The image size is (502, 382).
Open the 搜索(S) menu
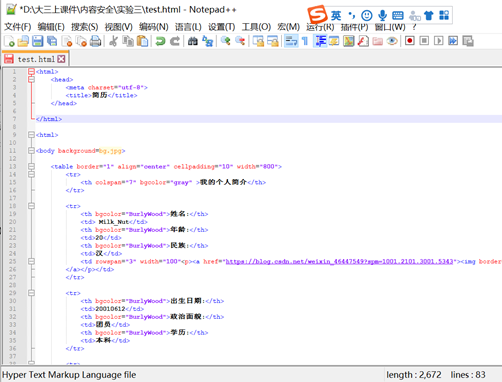[x=84, y=27]
